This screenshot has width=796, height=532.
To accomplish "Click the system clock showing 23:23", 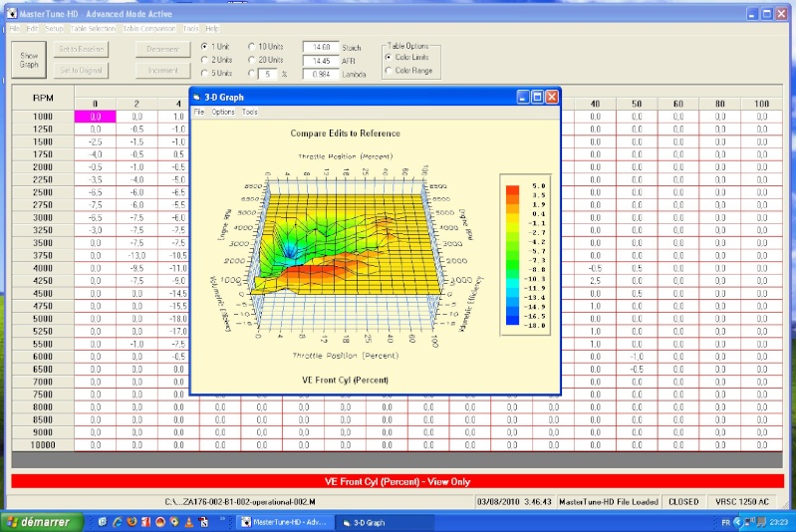I will (x=779, y=522).
